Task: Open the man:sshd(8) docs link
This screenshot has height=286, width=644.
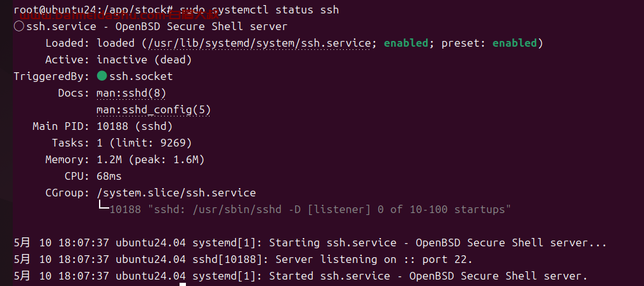Action: (x=131, y=93)
